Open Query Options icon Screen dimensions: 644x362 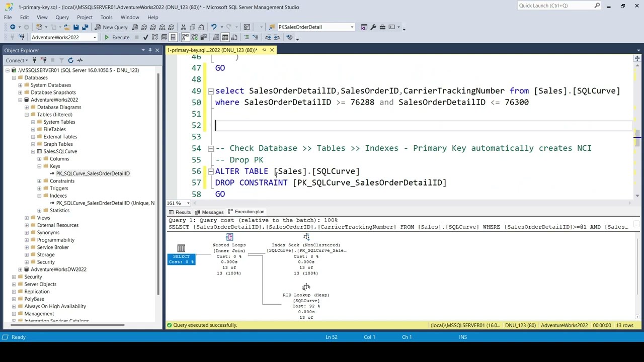point(164,37)
